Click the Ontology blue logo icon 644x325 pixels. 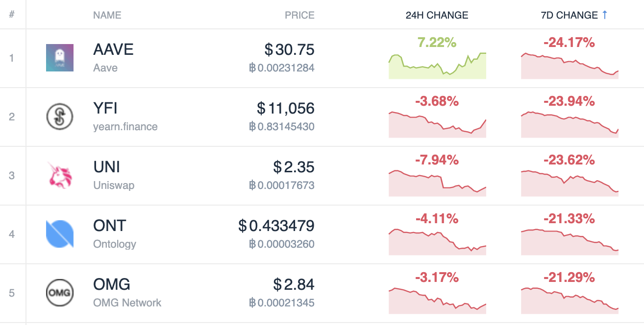click(x=59, y=234)
